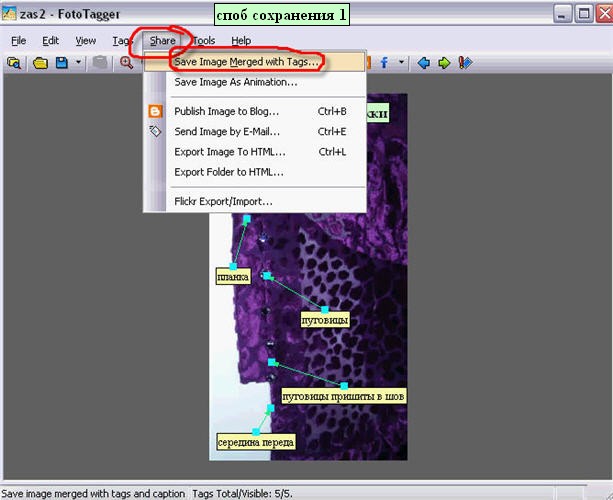The image size is (613, 500).
Task: Go to next image with green arrow
Action: [x=444, y=63]
